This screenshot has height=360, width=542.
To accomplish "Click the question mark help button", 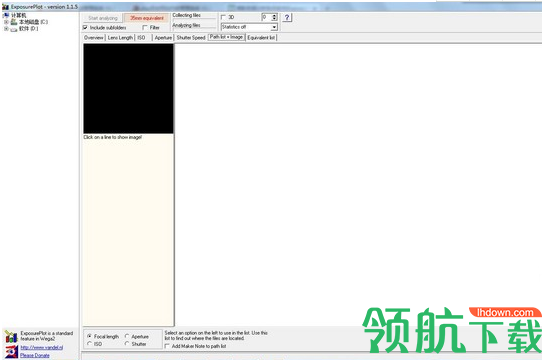I will [x=287, y=18].
